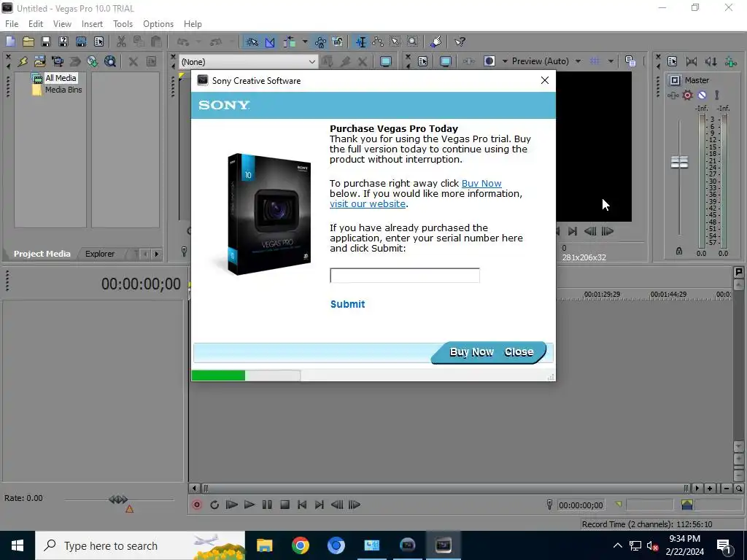Toggle Automatic Crossfades in main toolbar
Viewport: 747px width, 560px height.
270,42
